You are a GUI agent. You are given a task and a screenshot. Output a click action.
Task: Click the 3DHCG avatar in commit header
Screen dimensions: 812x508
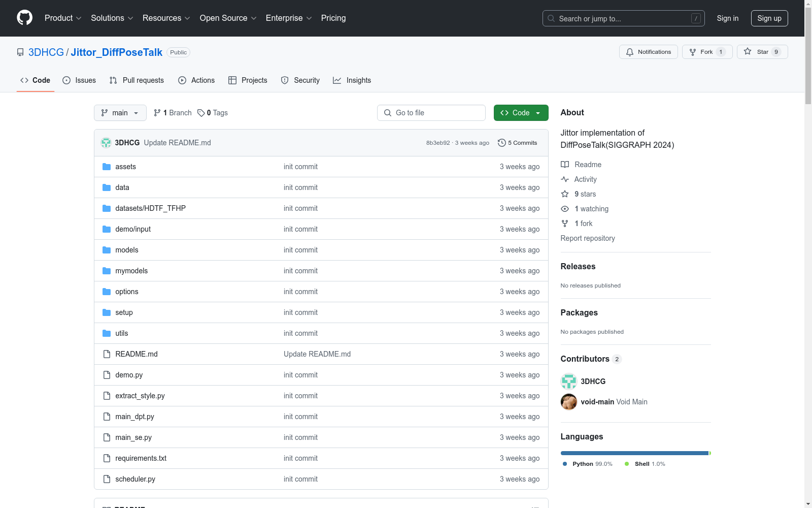106,143
